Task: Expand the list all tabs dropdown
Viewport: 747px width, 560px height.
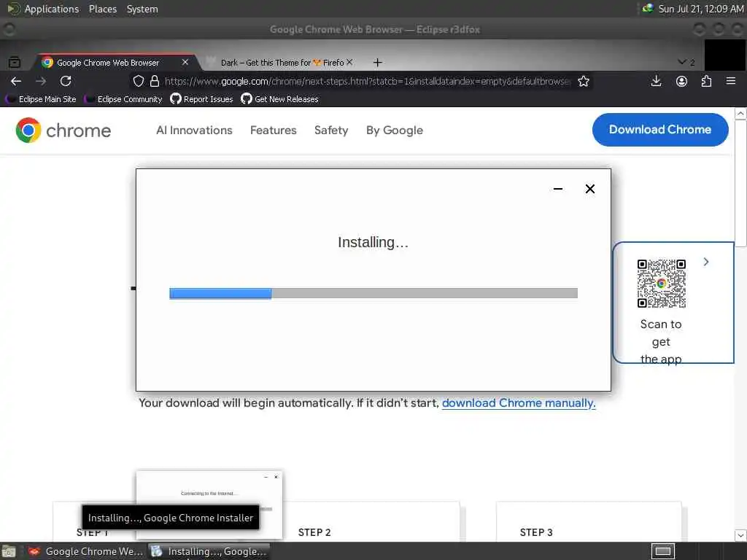Action: [686, 63]
